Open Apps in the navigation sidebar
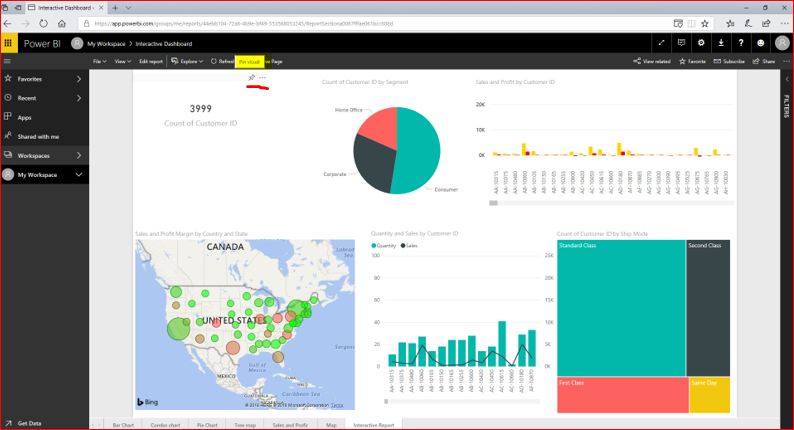 click(x=24, y=118)
